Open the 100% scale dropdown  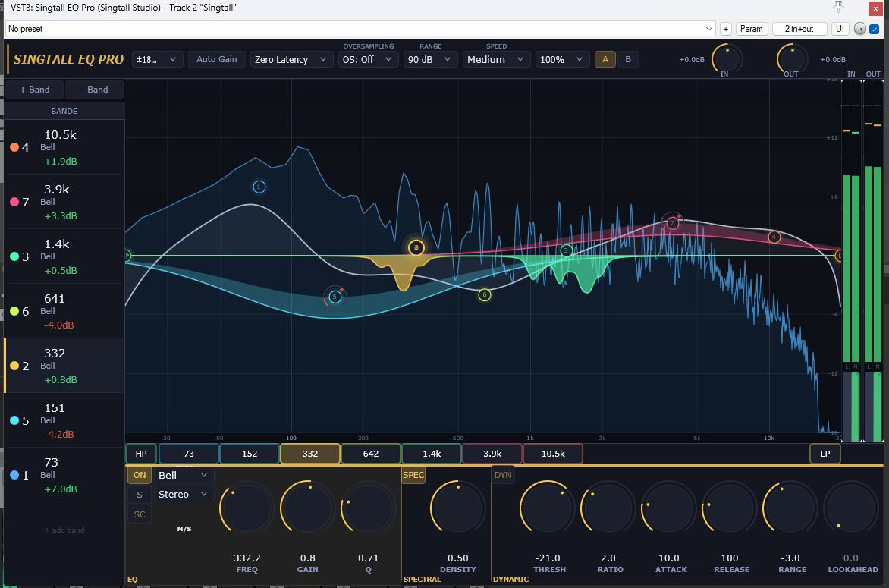click(561, 59)
